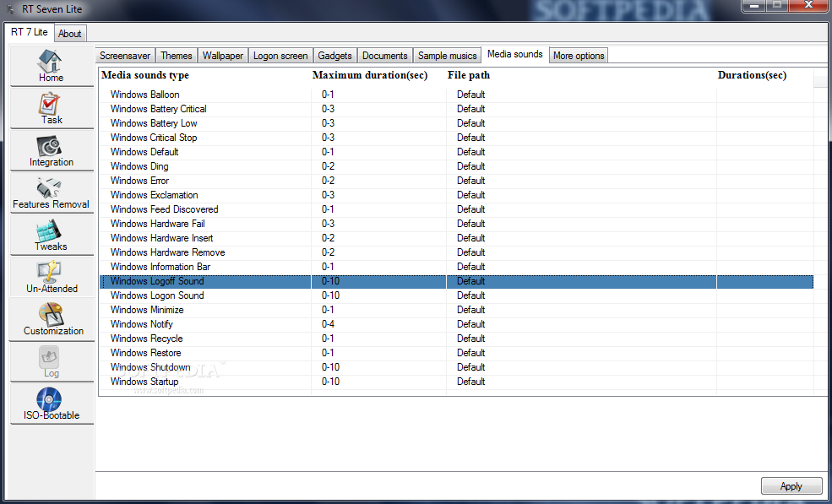Screen dimensions: 832x504
Task: Select the Windows Notify row
Action: 456,324
